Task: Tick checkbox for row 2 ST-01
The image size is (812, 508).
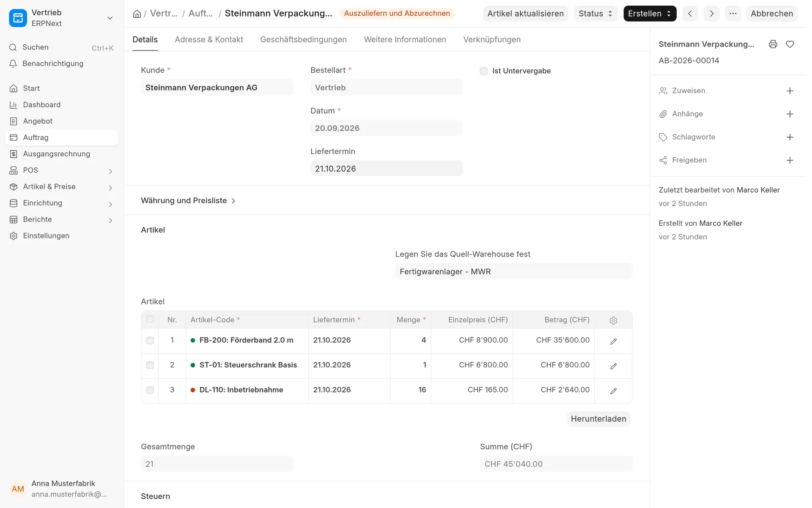Action: [150, 365]
